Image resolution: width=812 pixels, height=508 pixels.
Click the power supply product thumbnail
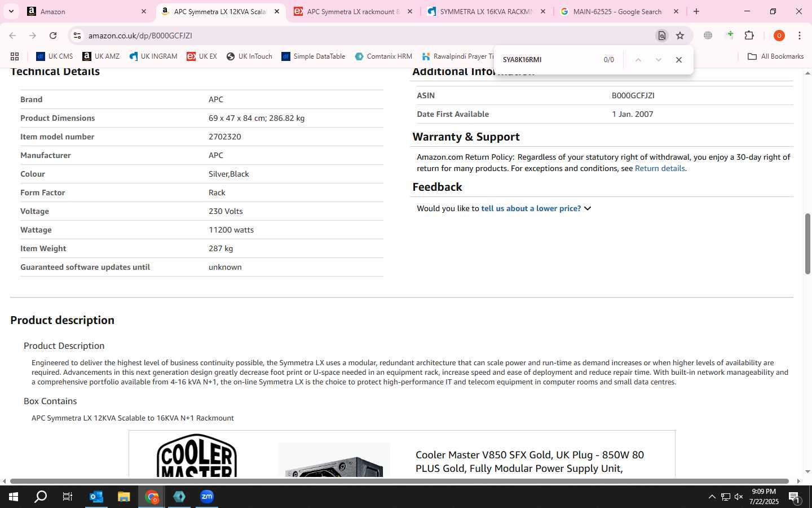click(x=334, y=459)
